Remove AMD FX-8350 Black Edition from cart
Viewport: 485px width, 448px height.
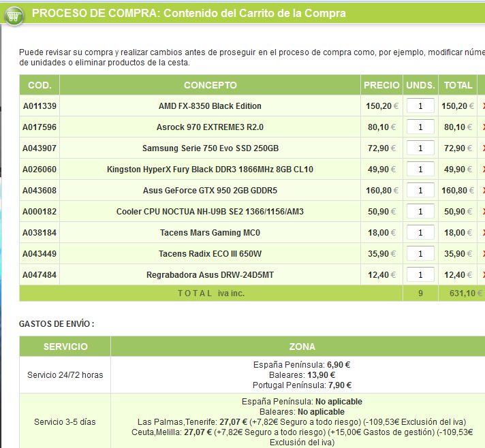[484, 106]
